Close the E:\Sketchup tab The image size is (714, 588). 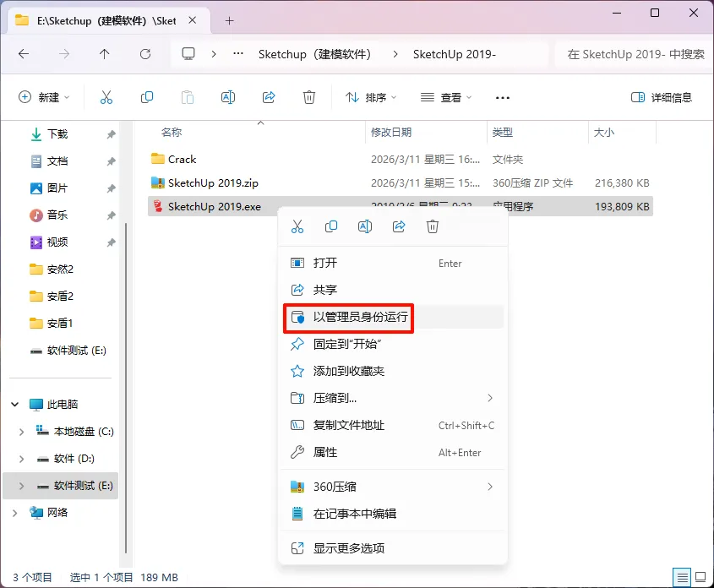pos(193,20)
